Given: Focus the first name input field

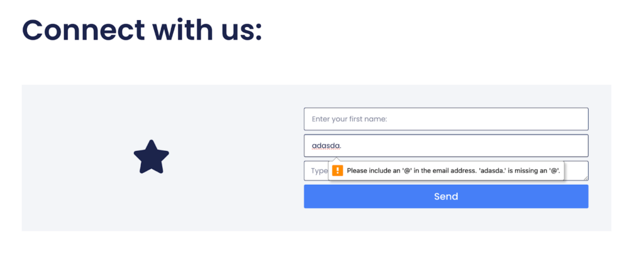Looking at the screenshot, I should (446, 119).
